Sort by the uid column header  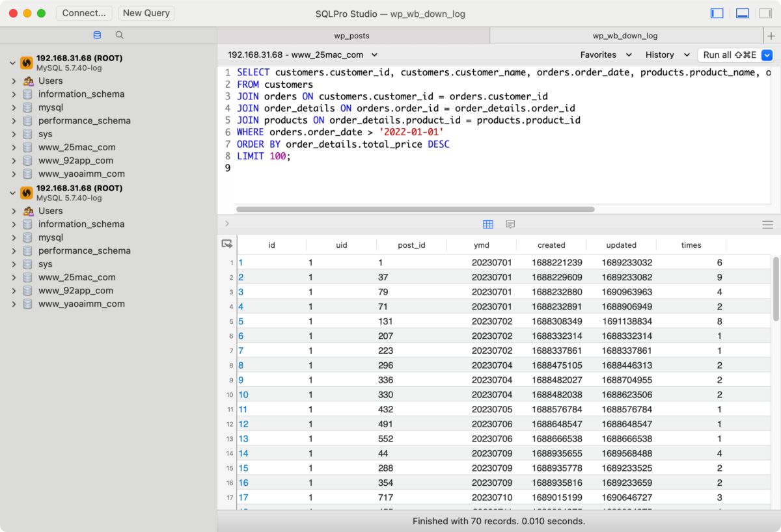(342, 245)
